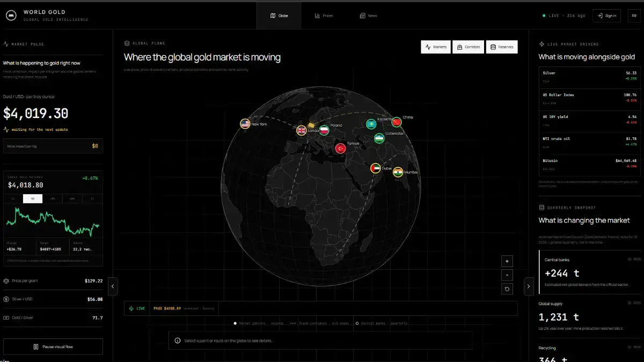The image size is (644, 362).
Task: Open the WTI crude oil row
Action: tap(589, 144)
